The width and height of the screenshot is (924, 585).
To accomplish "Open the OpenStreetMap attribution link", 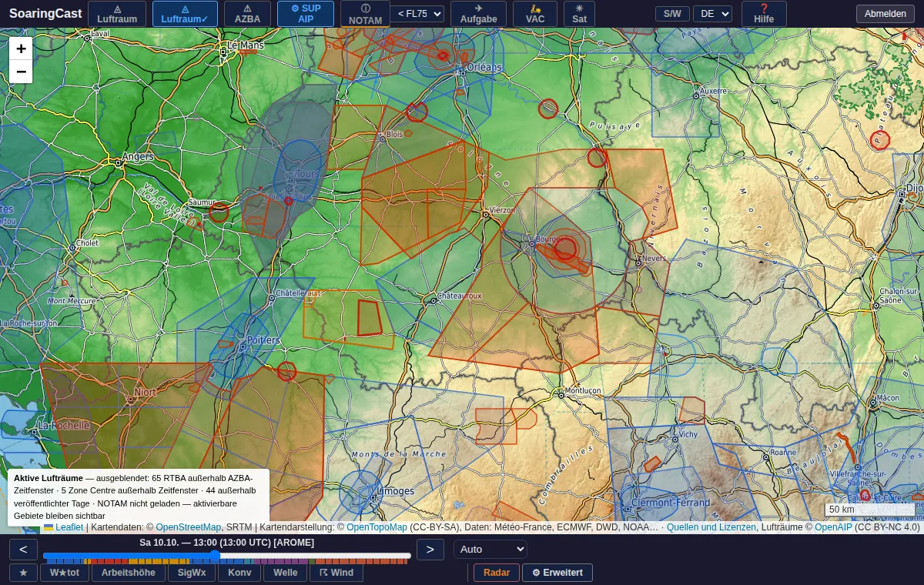I will pyautogui.click(x=188, y=527).
